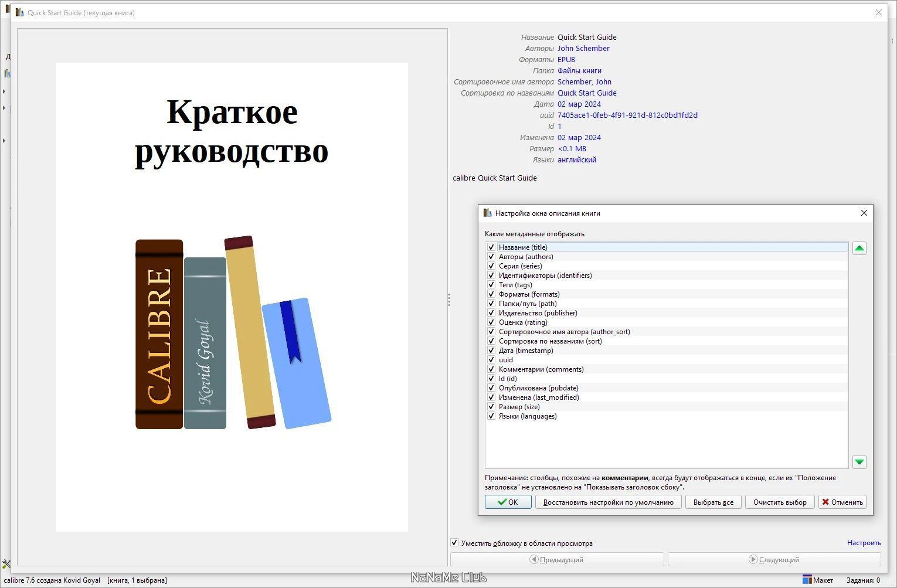Click the Предыдущий previous book arrow button

coord(557,559)
